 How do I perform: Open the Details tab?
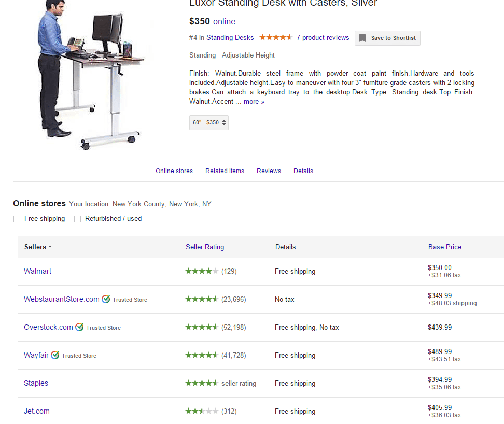303,171
